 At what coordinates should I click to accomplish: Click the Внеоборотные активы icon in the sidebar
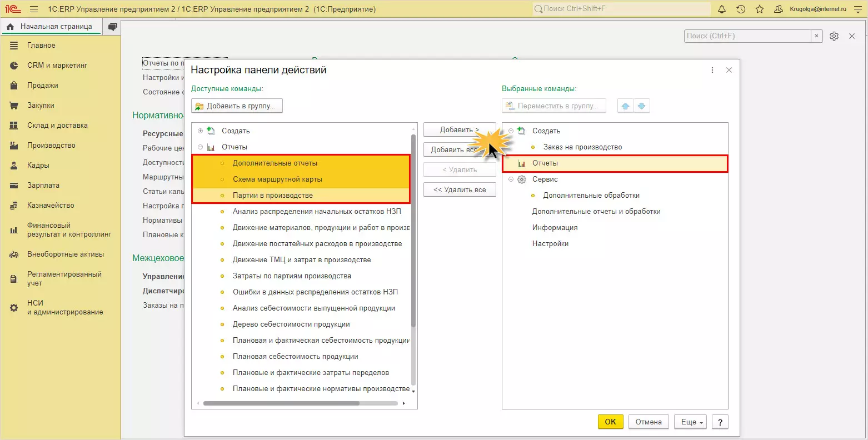point(14,254)
